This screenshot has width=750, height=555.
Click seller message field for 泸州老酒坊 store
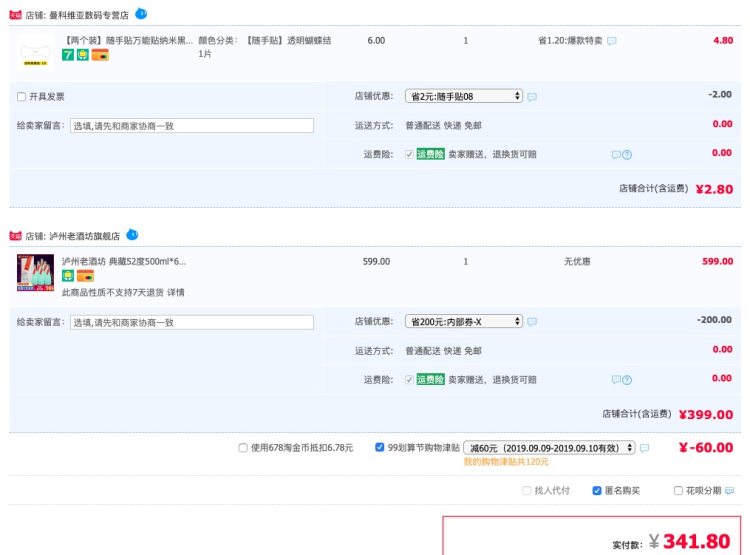192,322
